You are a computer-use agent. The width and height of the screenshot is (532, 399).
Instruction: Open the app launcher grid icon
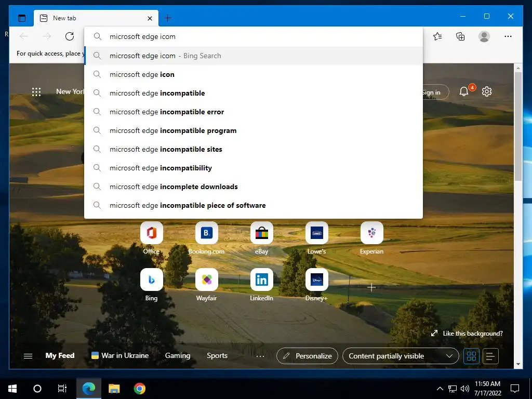click(36, 91)
